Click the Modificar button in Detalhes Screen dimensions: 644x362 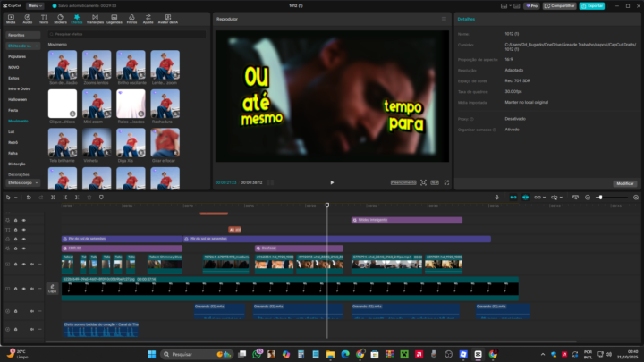click(x=623, y=183)
